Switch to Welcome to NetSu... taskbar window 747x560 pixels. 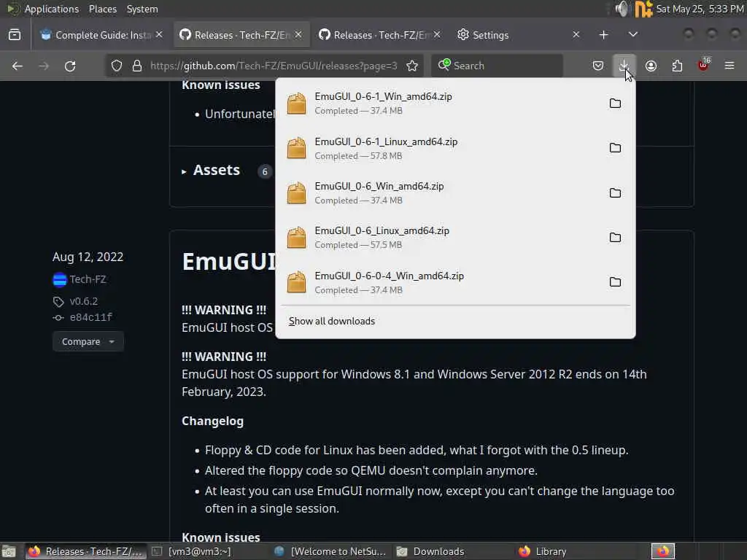[330, 551]
